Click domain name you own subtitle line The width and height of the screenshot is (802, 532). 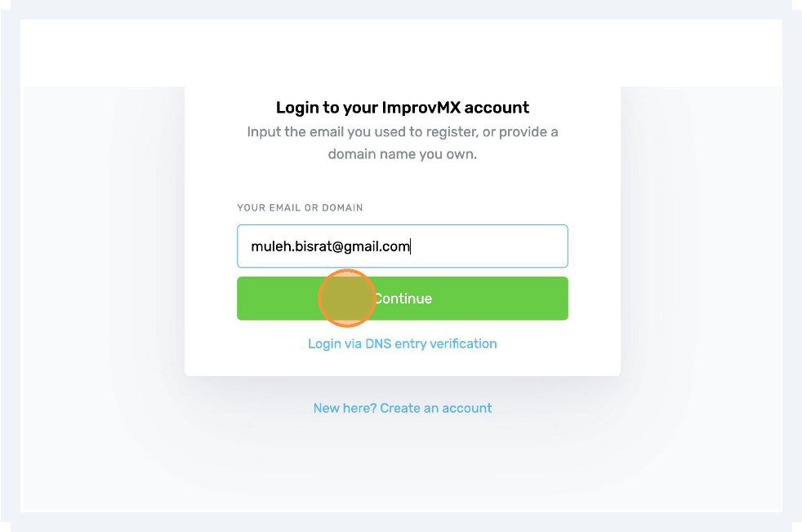pos(402,154)
